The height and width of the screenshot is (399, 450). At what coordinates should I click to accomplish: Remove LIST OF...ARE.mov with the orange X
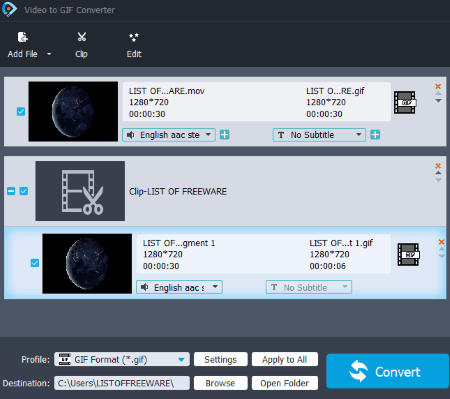click(x=438, y=86)
